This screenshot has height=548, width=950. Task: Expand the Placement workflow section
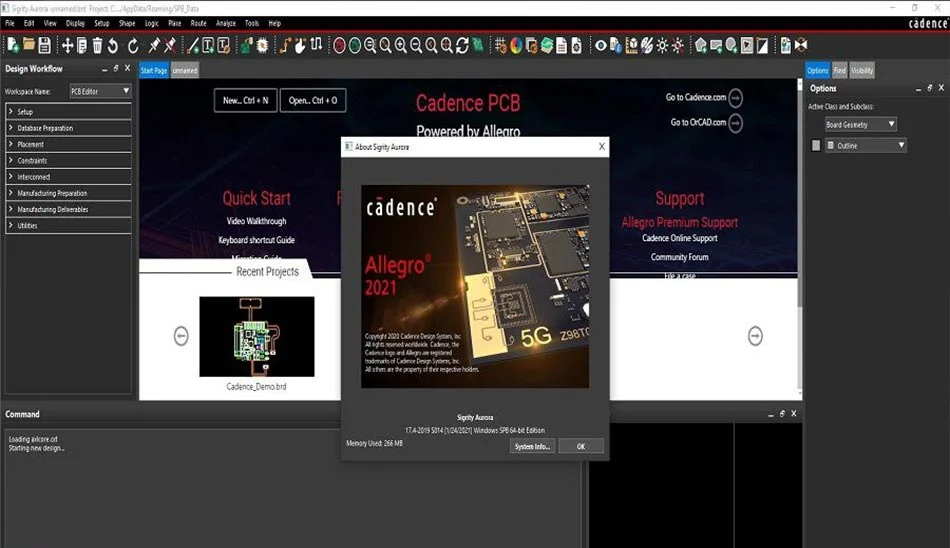tap(68, 144)
